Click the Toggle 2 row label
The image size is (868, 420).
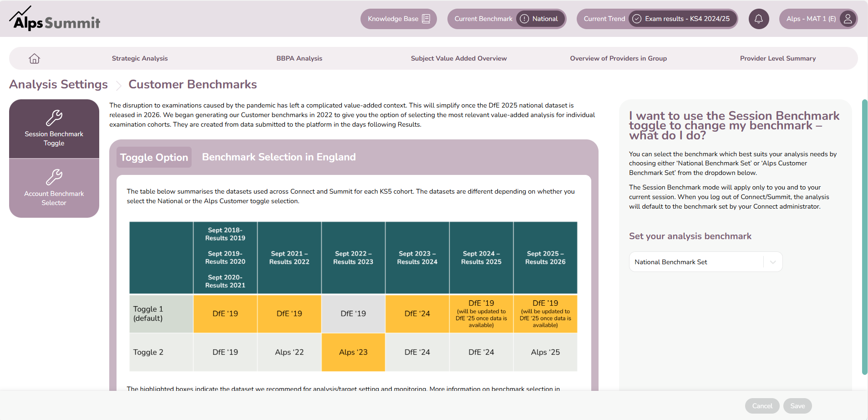point(161,352)
